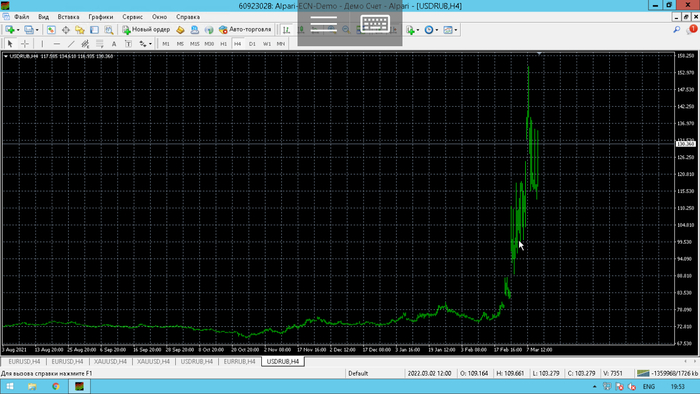
Task: Click the ENG language indicator
Action: coord(649,386)
